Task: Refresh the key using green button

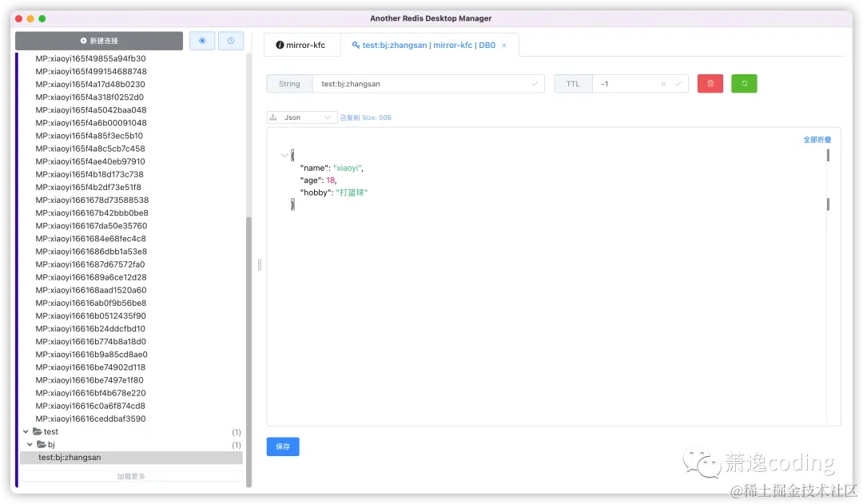Action: pyautogui.click(x=744, y=84)
